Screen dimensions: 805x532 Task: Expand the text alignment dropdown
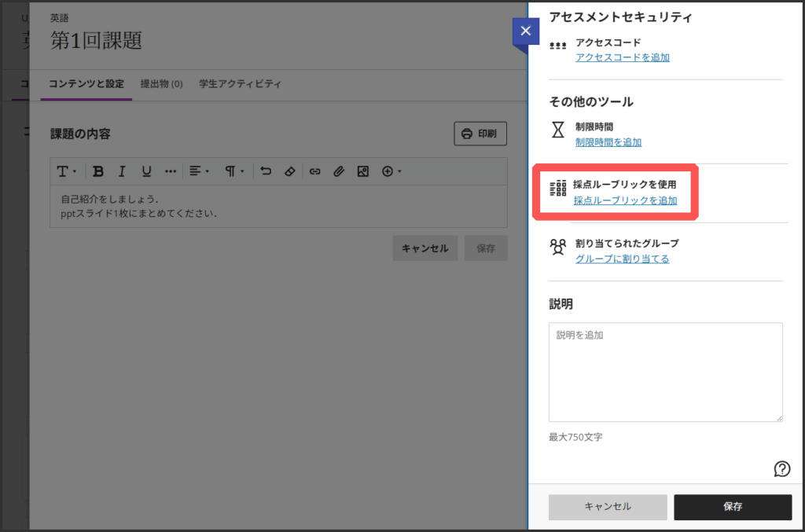pyautogui.click(x=199, y=171)
